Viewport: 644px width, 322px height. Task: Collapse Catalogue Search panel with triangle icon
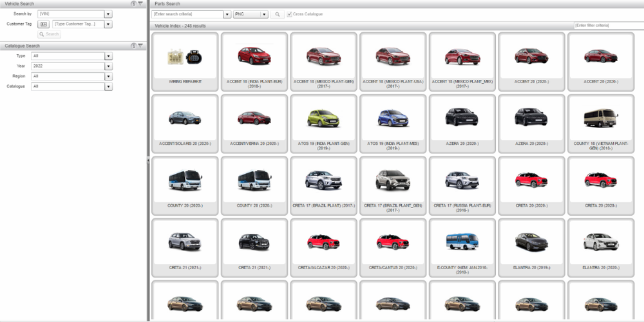140,46
